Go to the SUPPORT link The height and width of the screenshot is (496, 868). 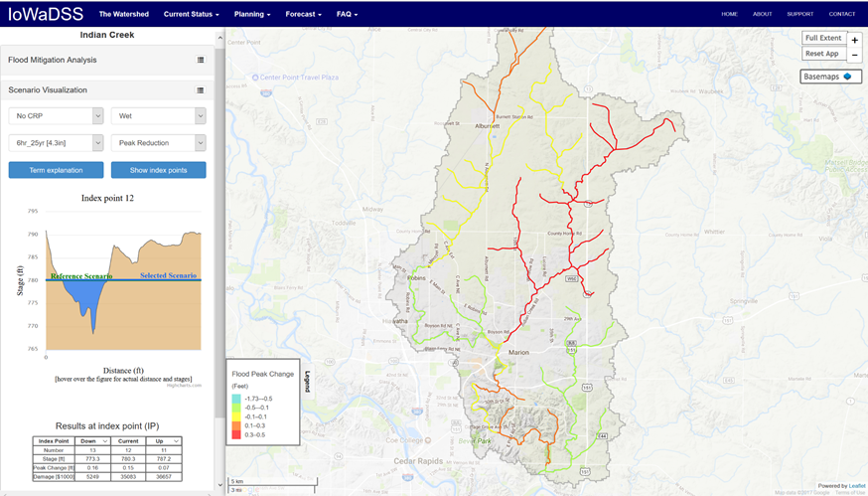pos(799,14)
